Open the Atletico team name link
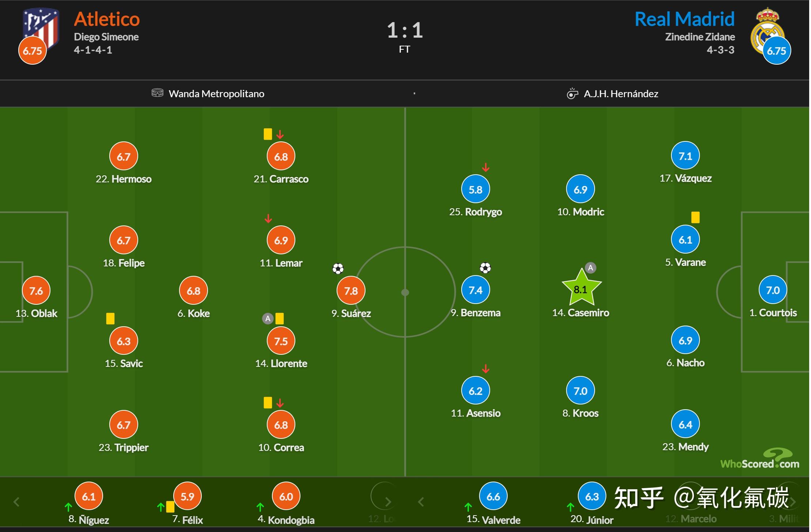 [107, 19]
